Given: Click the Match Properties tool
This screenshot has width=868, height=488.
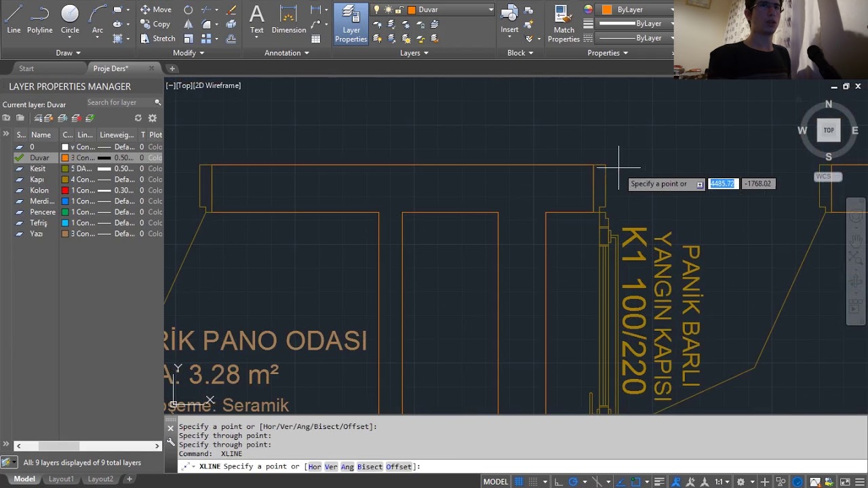Looking at the screenshot, I should 564,24.
